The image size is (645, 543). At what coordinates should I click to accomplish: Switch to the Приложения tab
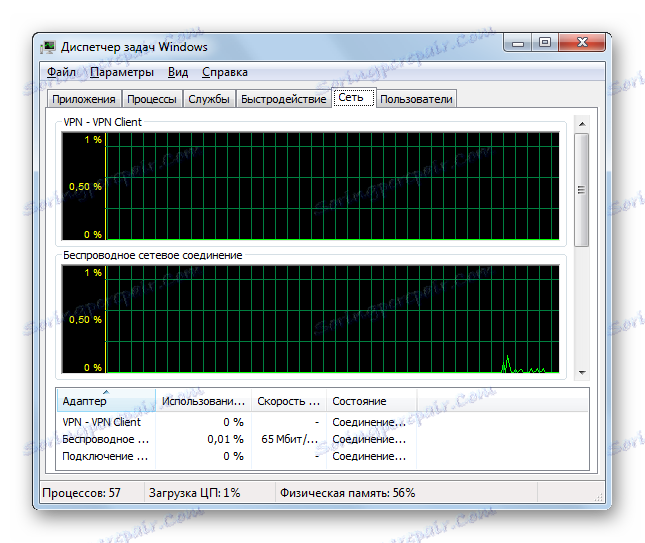(x=84, y=99)
